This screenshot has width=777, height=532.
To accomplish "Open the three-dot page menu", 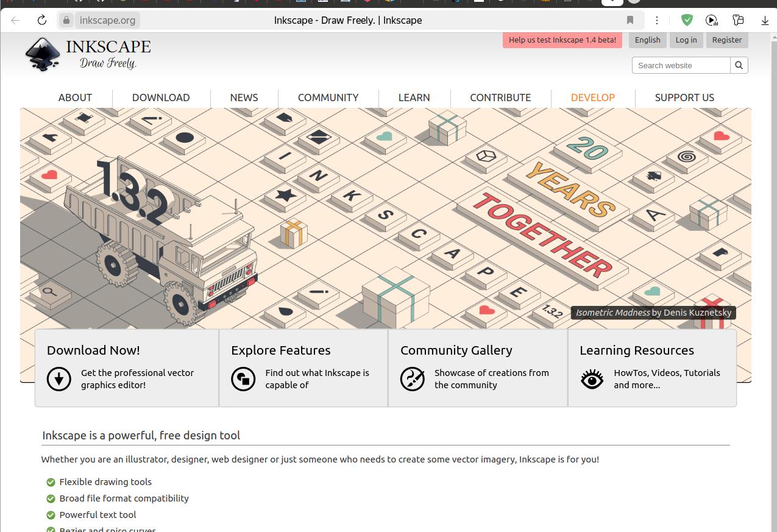I will tap(657, 20).
